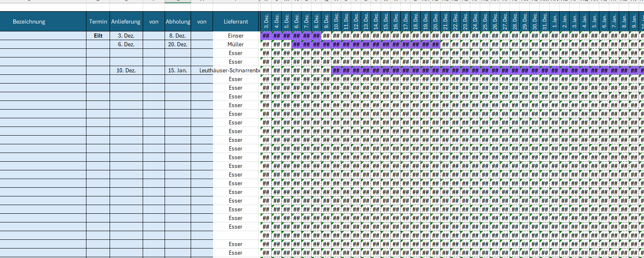Select the Lieferrant column header
The width and height of the screenshot is (644, 258).
(x=236, y=21)
